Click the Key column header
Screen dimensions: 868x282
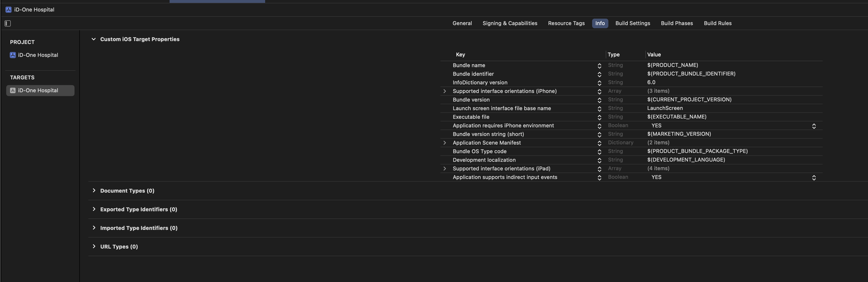pos(460,55)
